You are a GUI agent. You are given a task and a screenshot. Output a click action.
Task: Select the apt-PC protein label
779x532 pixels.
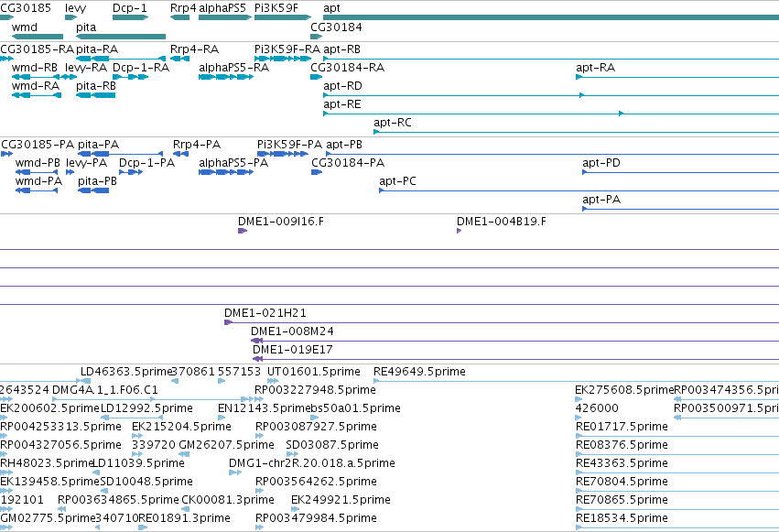point(397,182)
